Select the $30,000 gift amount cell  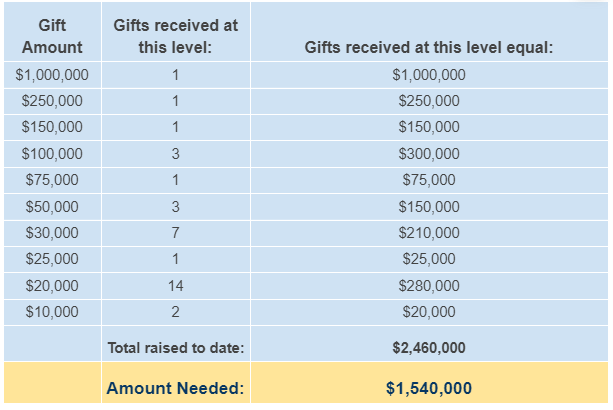click(52, 233)
